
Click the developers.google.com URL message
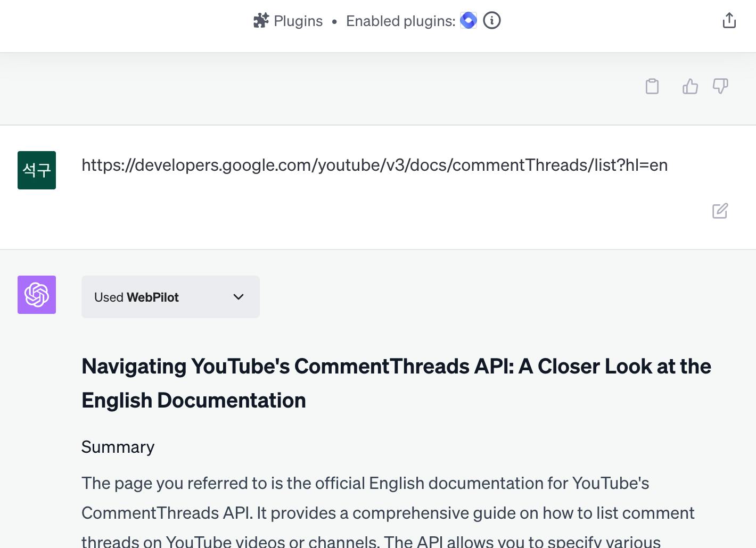374,165
